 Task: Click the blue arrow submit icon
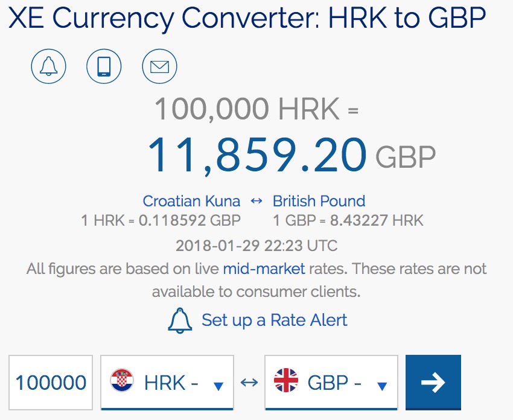tap(433, 382)
